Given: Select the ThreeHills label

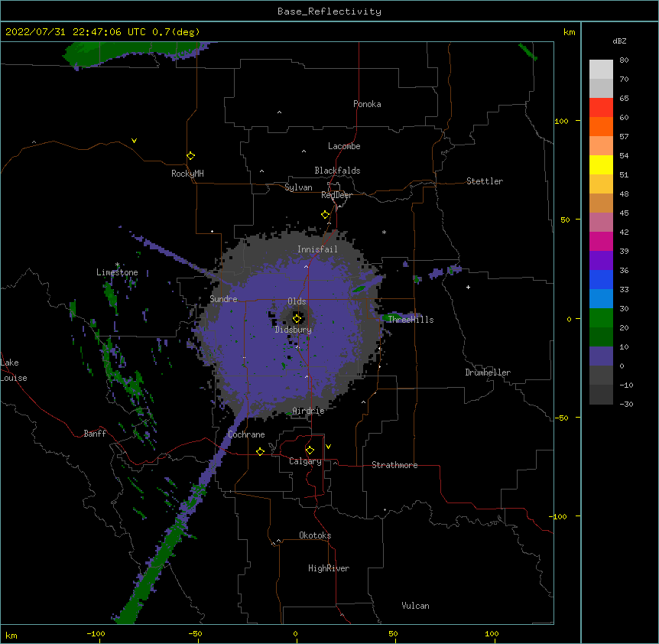Looking at the screenshot, I should 411,320.
